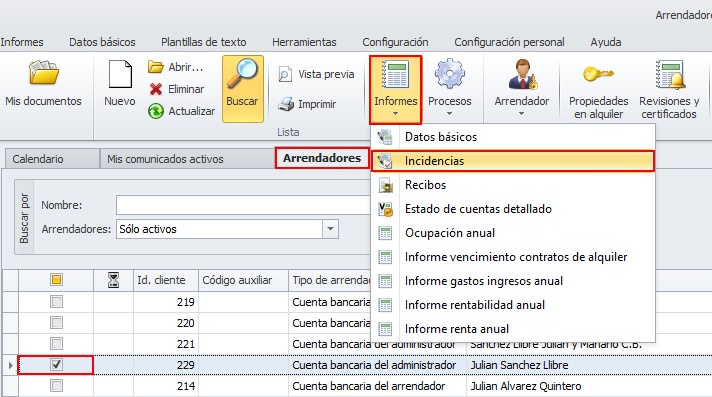Open the Configuración menu
Viewport: 712px width, 397px height.
(x=395, y=42)
